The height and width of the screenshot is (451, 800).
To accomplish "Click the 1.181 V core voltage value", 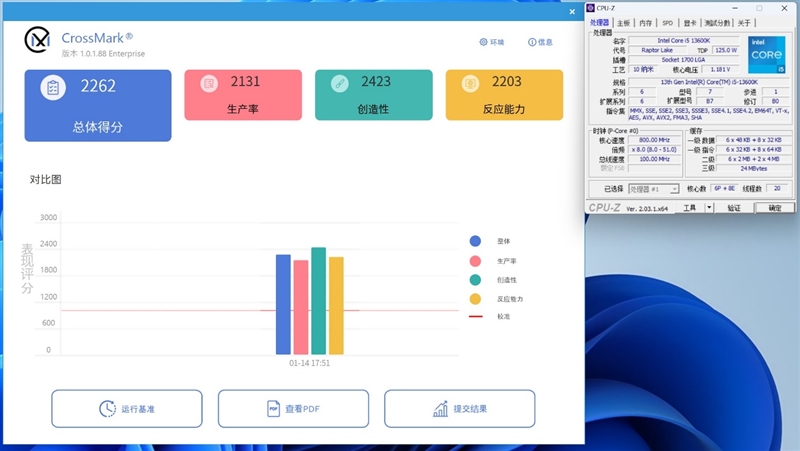I will [x=720, y=69].
